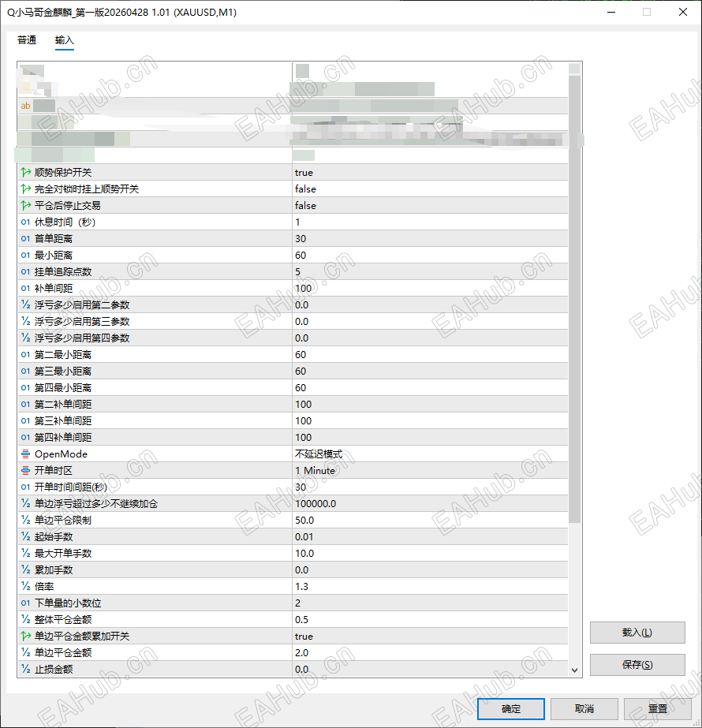Click the double-type icon beside 单边浮亏超过多少不继续加仓
The width and height of the screenshot is (702, 728).
pyautogui.click(x=25, y=504)
